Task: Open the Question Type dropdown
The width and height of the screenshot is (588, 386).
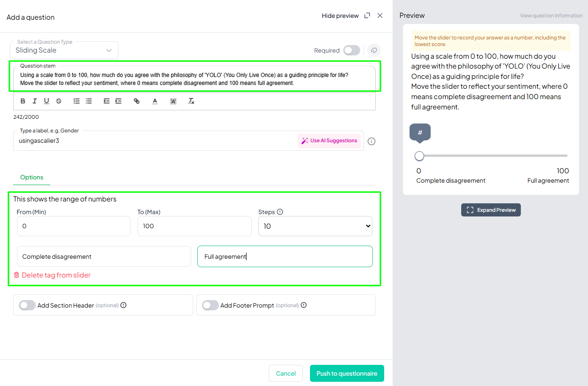Action: [64, 50]
